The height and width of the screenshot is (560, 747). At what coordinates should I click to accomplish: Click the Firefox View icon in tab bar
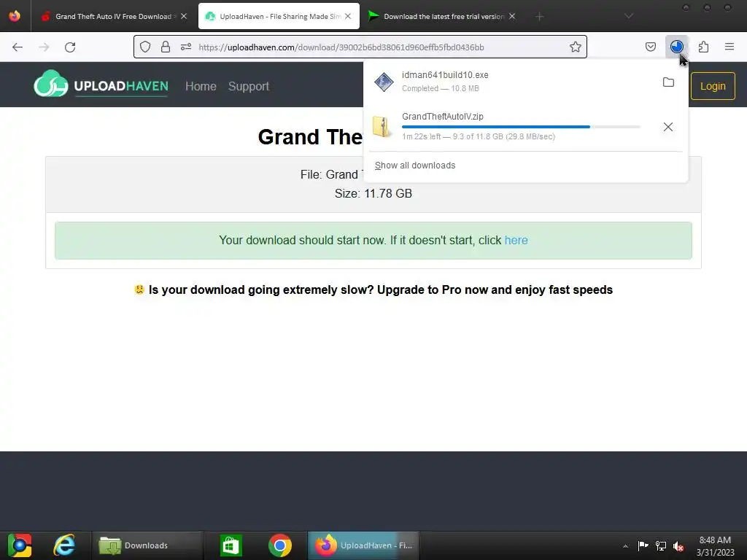(x=15, y=16)
